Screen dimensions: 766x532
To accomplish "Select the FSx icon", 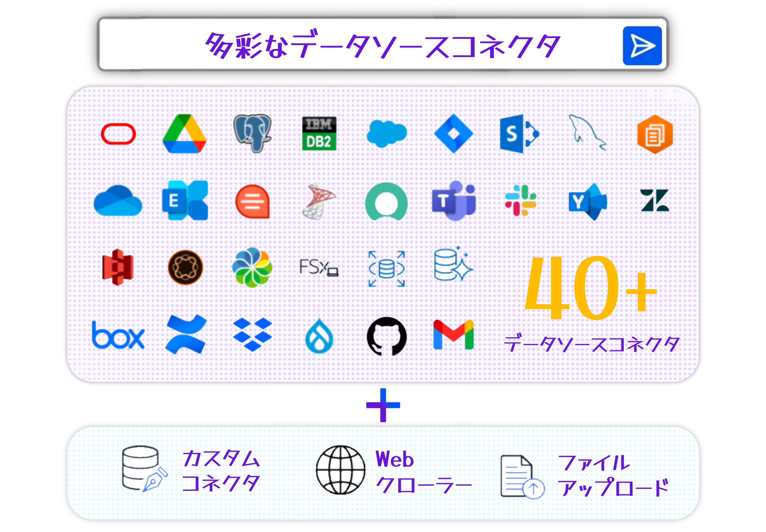I will (319, 267).
